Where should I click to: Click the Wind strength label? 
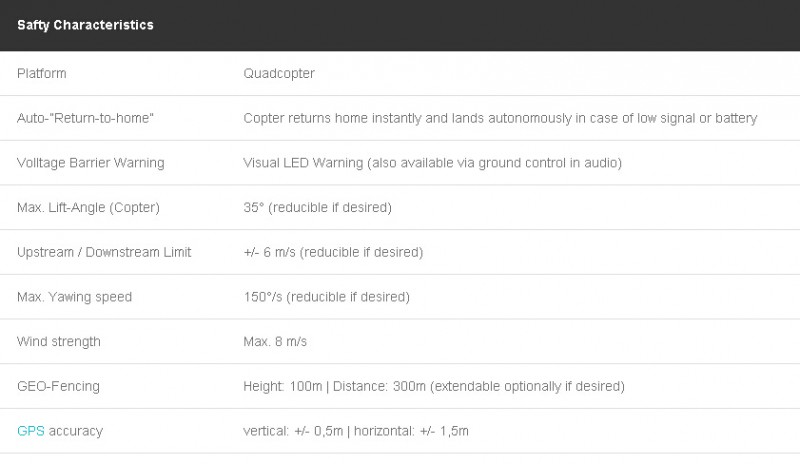click(x=59, y=341)
